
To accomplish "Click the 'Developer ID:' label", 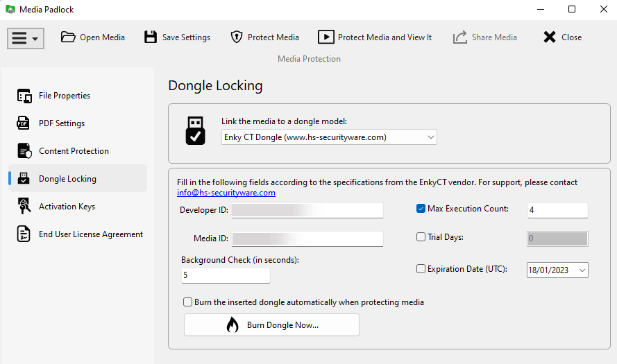I will click(x=204, y=210).
